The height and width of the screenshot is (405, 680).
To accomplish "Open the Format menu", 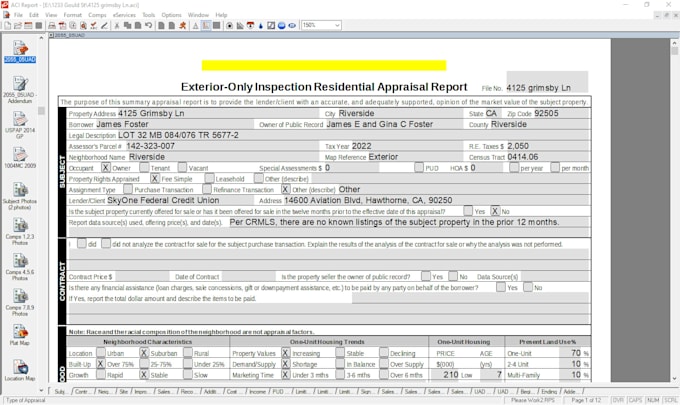I will coord(72,15).
